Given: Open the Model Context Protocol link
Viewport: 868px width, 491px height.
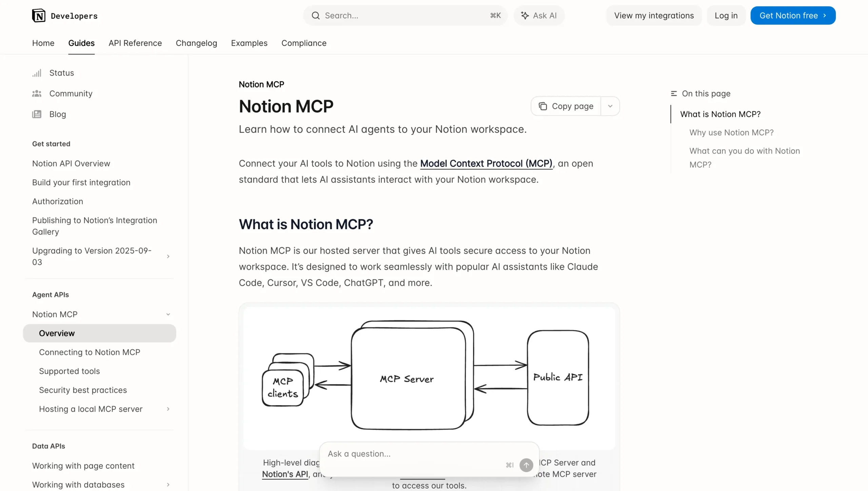Looking at the screenshot, I should (x=486, y=163).
